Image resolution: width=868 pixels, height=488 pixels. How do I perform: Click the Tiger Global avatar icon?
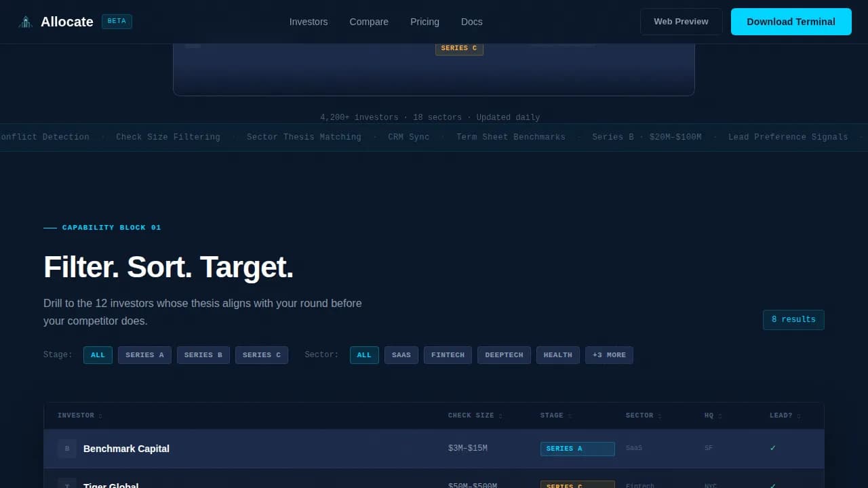67,485
